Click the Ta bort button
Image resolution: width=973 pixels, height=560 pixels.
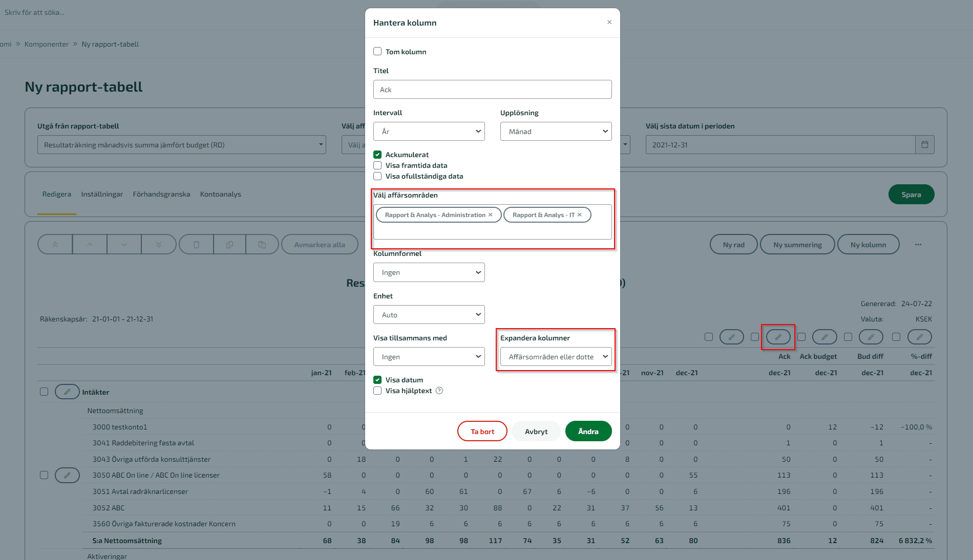482,431
